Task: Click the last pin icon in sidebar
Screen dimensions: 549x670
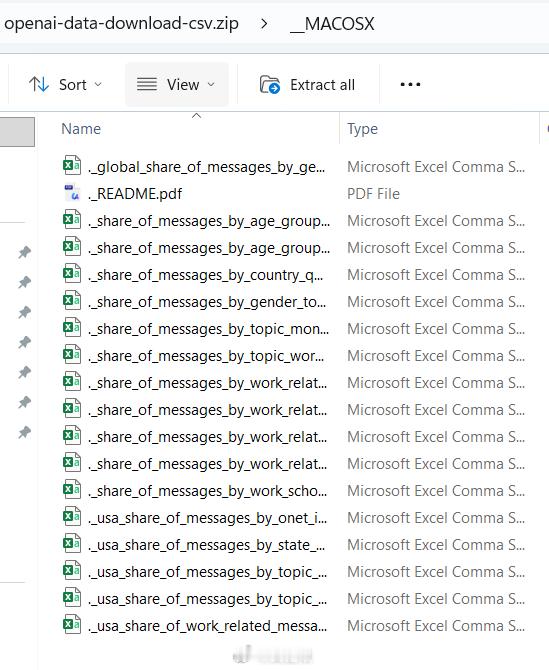Action: (25, 432)
